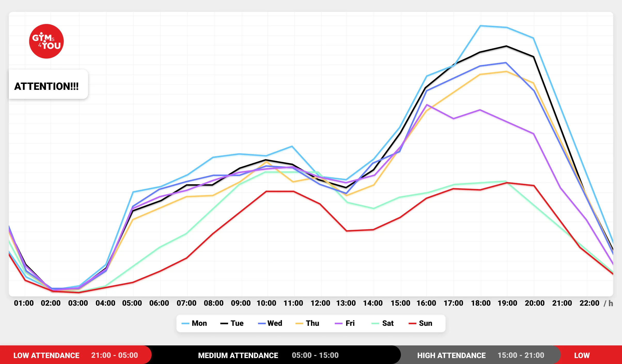Click the Gyms 4 You logo
This screenshot has width=622, height=364.
pyautogui.click(x=46, y=41)
